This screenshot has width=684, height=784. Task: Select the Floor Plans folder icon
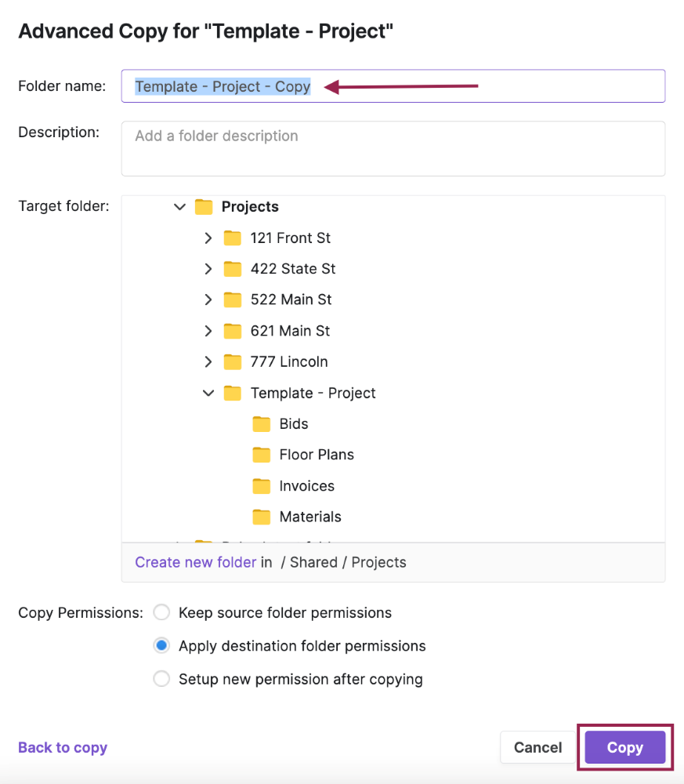[262, 455]
